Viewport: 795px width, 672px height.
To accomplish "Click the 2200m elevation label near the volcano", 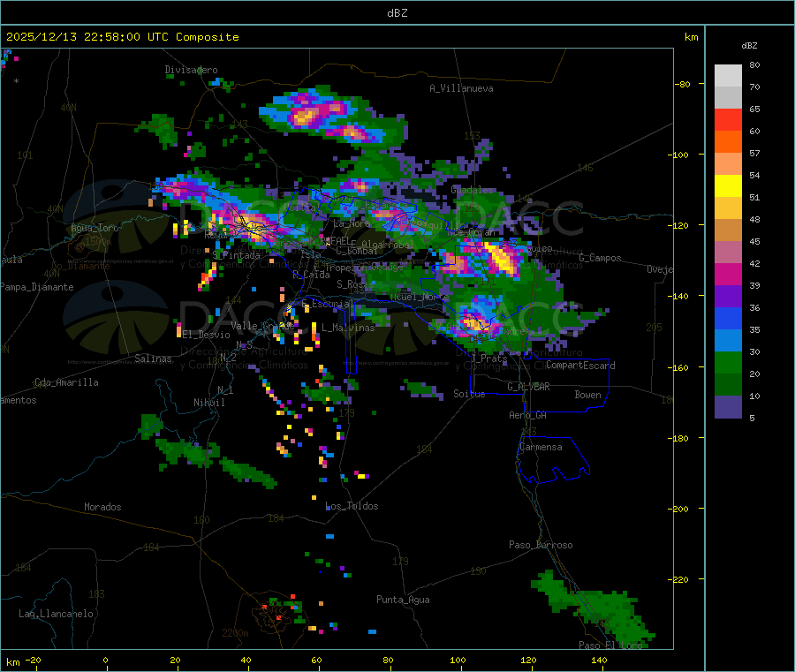I will coord(235,633).
